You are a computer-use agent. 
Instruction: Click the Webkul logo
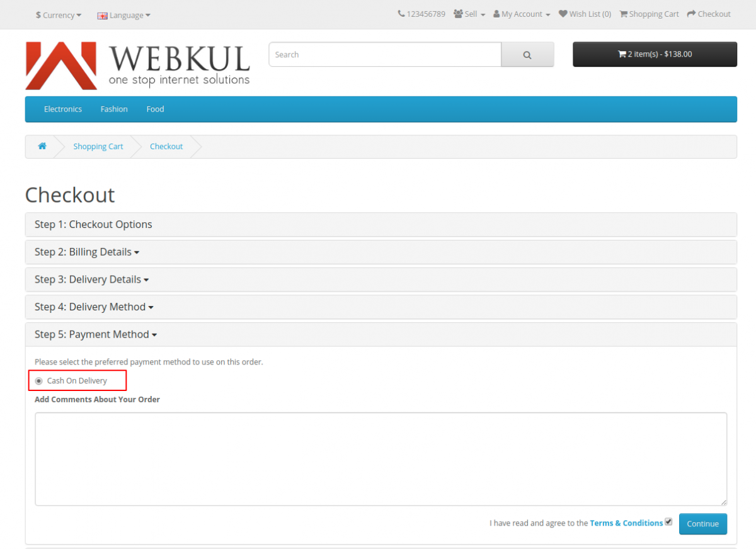[138, 65]
